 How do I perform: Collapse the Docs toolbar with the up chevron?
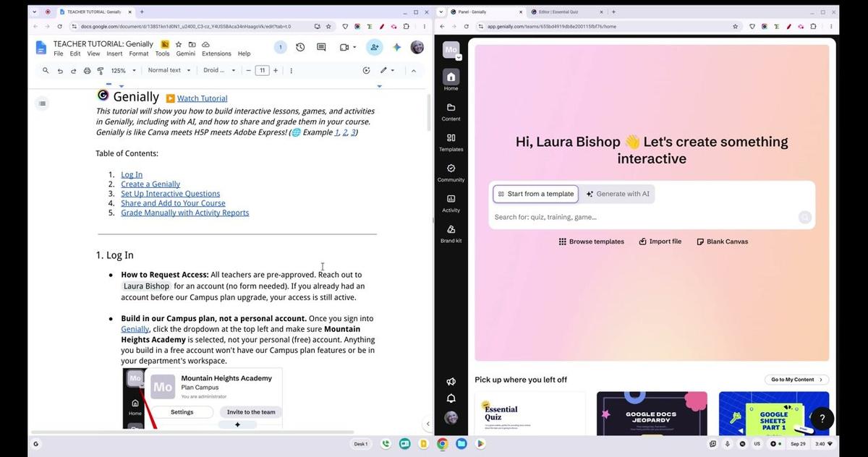pyautogui.click(x=414, y=70)
